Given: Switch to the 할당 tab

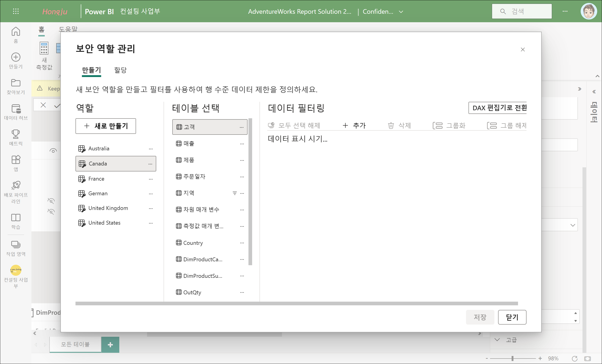Looking at the screenshot, I should pyautogui.click(x=120, y=70).
